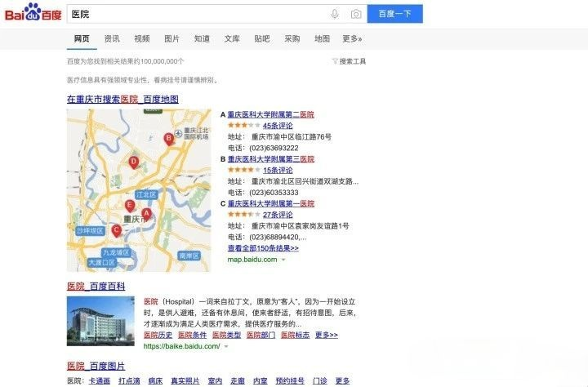The image size is (588, 387).
Task: Open the 更多» tab menu
Action: coord(352,38)
